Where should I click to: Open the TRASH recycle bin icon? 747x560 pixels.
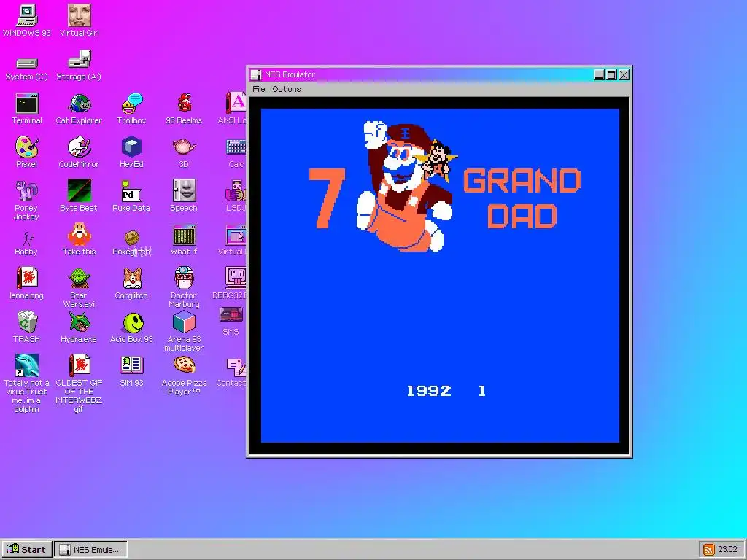point(27,322)
